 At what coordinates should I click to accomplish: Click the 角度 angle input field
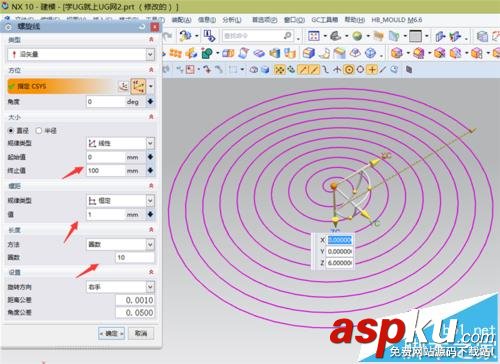pos(105,102)
